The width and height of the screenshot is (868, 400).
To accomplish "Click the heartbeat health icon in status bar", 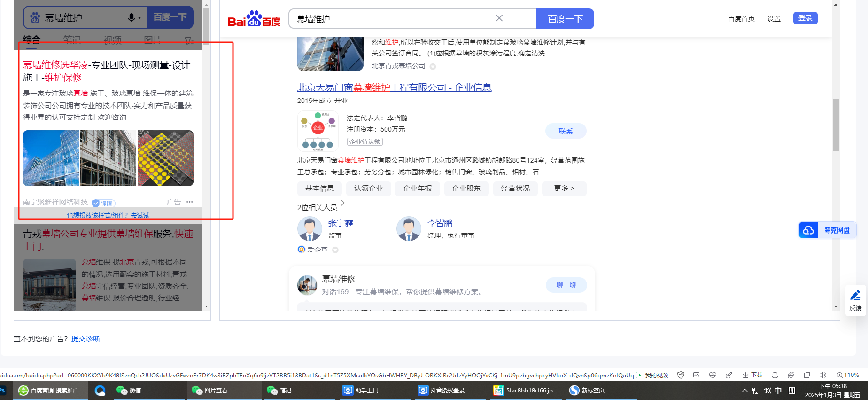I will point(713,375).
